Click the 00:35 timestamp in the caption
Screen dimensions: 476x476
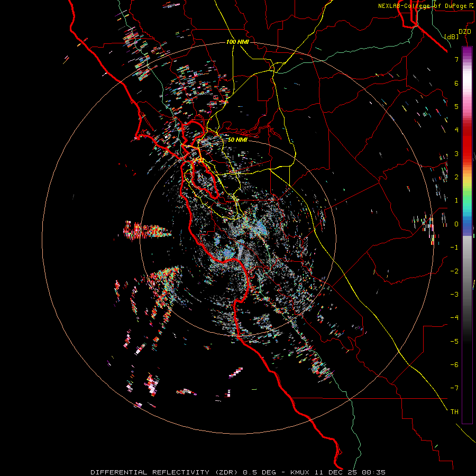374,472
